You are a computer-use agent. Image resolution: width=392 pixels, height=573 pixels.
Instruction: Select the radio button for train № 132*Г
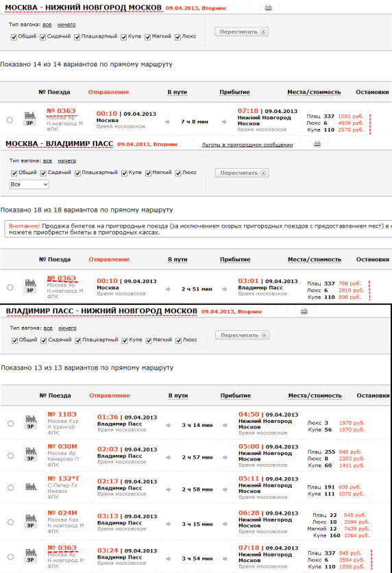[x=10, y=487]
